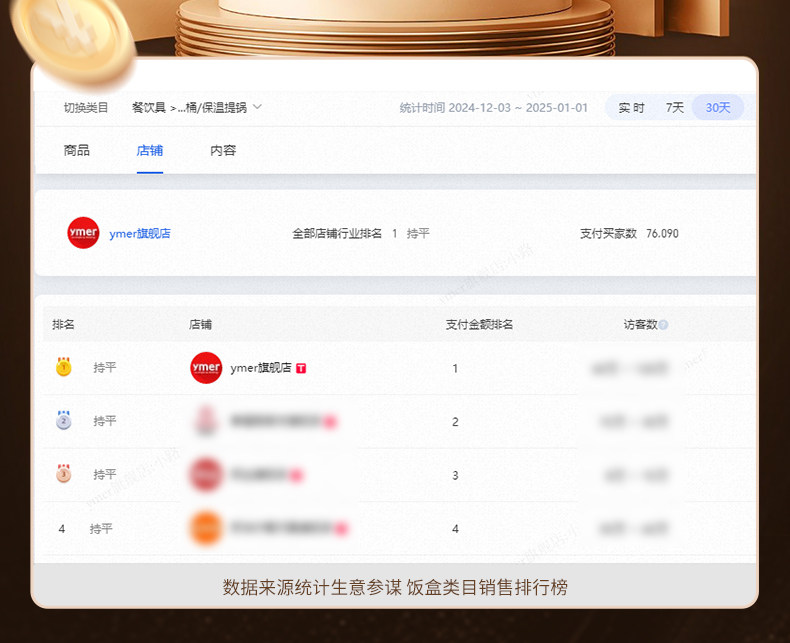This screenshot has height=643, width=790.
Task: Open the ymer旗舰店 link in summary card
Action: tap(140, 233)
